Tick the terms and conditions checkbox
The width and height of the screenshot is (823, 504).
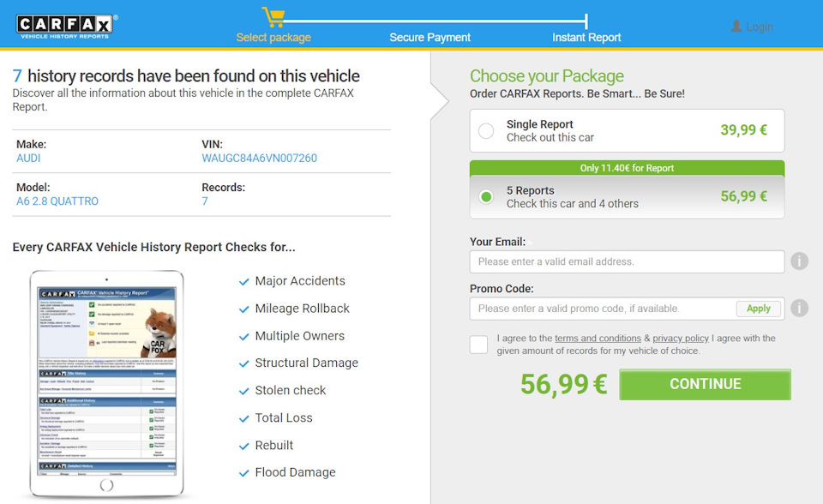tap(478, 345)
